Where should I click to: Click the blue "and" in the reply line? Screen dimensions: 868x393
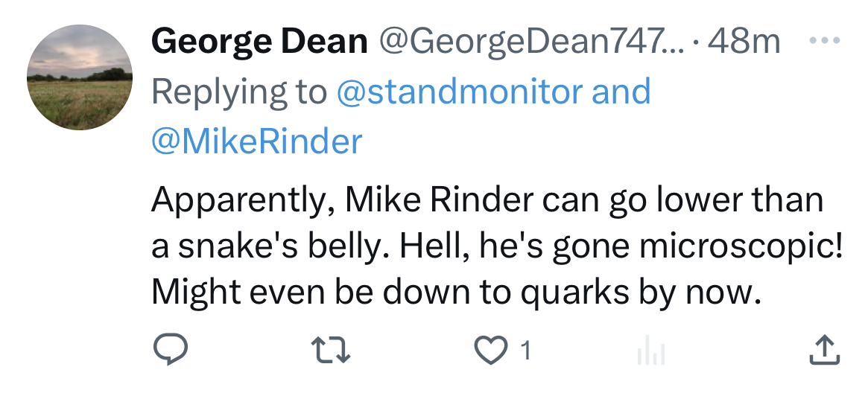pyautogui.click(x=621, y=92)
